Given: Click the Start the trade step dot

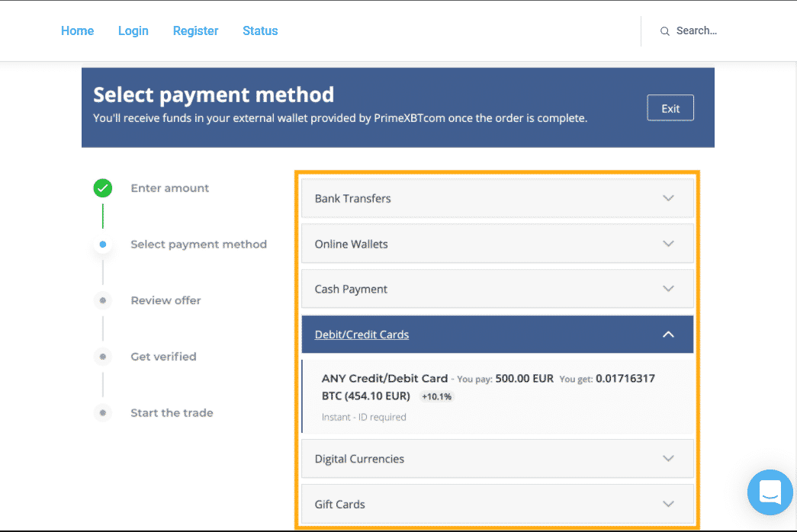Looking at the screenshot, I should tap(103, 412).
